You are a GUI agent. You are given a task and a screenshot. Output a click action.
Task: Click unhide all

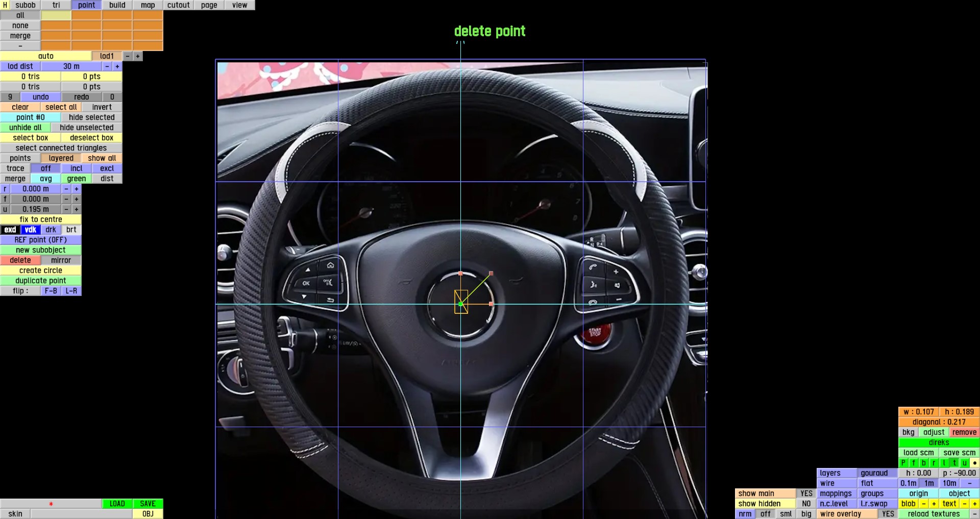pos(26,128)
